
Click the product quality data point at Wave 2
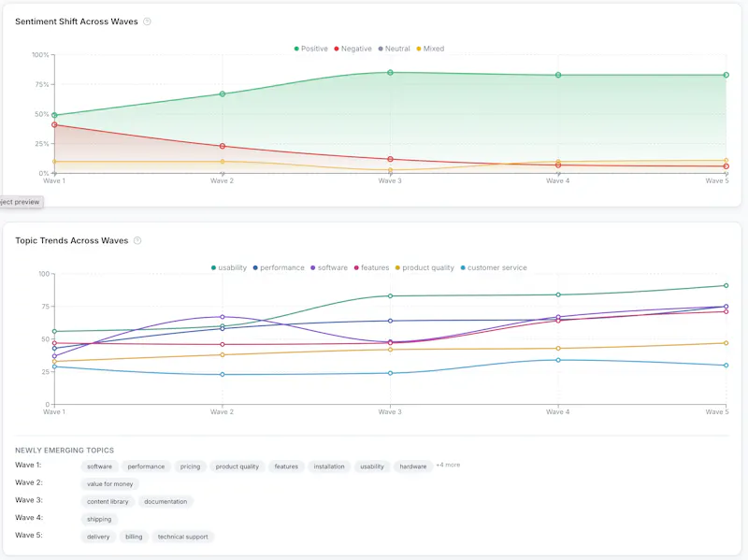pos(223,355)
